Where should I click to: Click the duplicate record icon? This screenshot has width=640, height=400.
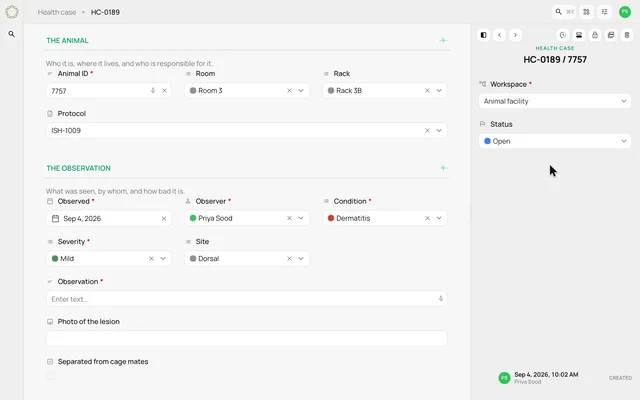tap(611, 35)
